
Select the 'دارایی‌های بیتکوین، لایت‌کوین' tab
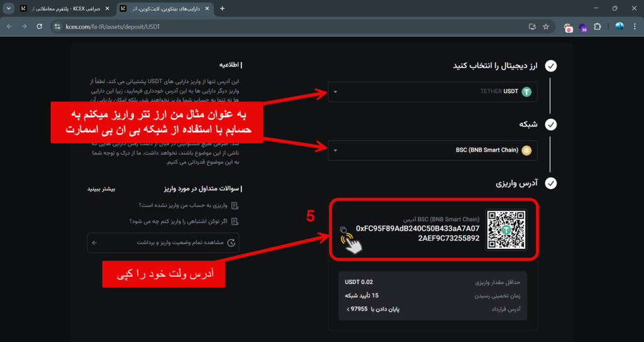pyautogui.click(x=165, y=9)
